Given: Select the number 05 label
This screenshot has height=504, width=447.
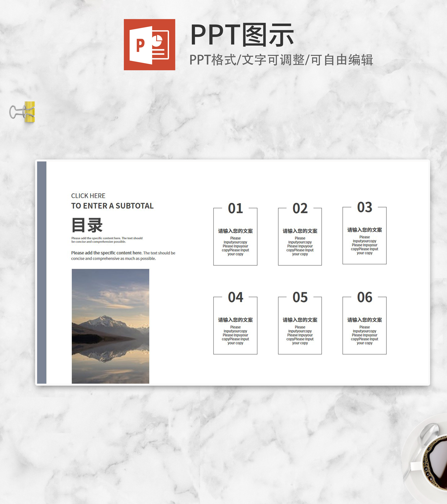Looking at the screenshot, I should click(x=300, y=297).
